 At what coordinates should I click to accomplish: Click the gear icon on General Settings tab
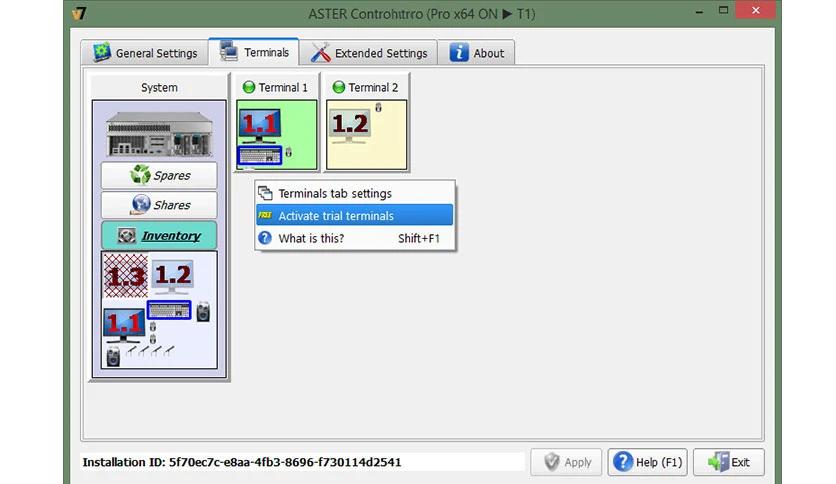pos(102,52)
